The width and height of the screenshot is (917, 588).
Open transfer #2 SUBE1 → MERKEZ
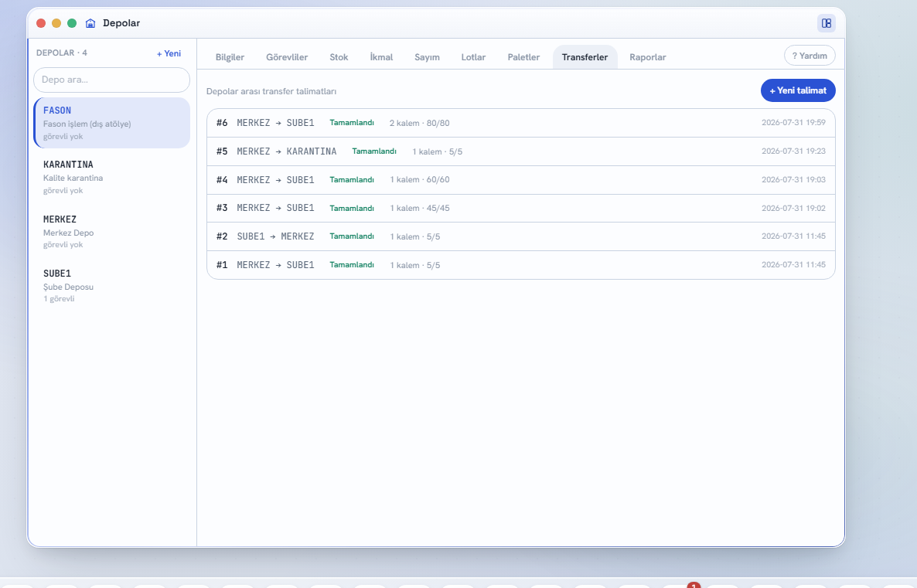pyautogui.click(x=520, y=236)
